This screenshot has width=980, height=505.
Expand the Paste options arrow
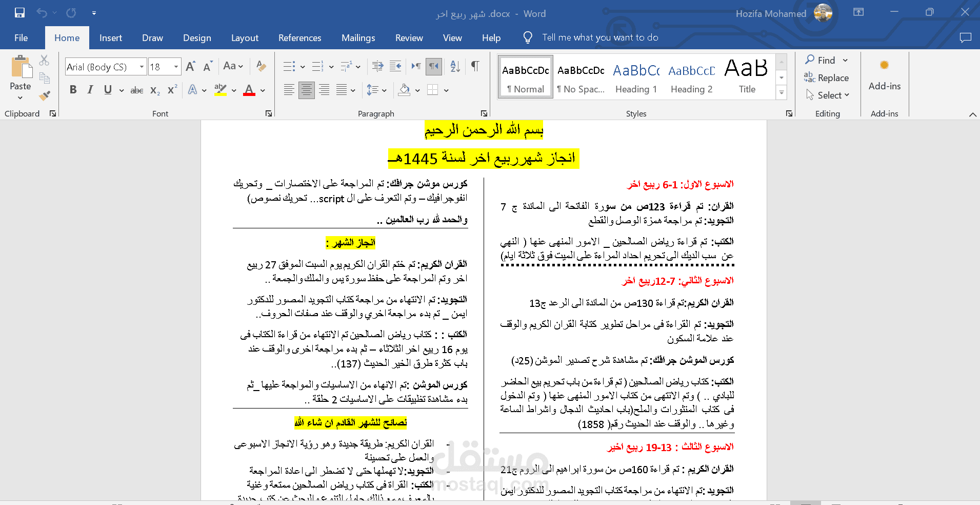21,98
